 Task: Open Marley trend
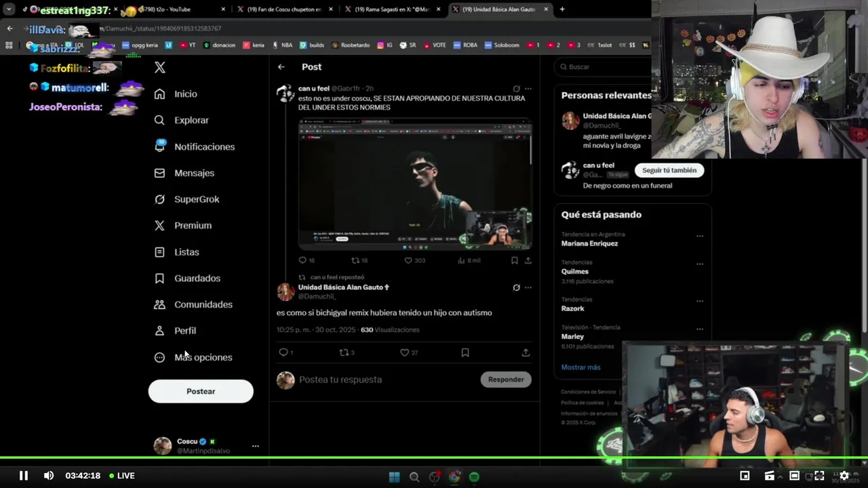pyautogui.click(x=573, y=336)
